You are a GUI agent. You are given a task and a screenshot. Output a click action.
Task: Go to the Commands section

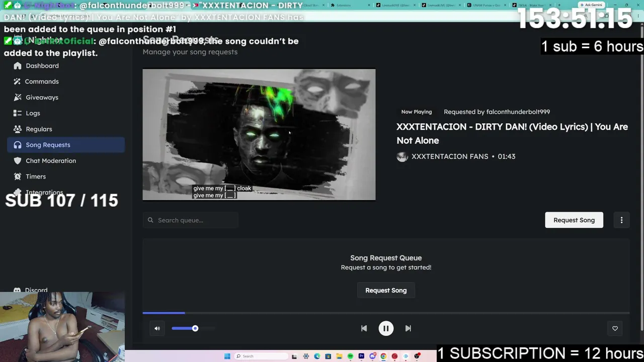point(66,81)
